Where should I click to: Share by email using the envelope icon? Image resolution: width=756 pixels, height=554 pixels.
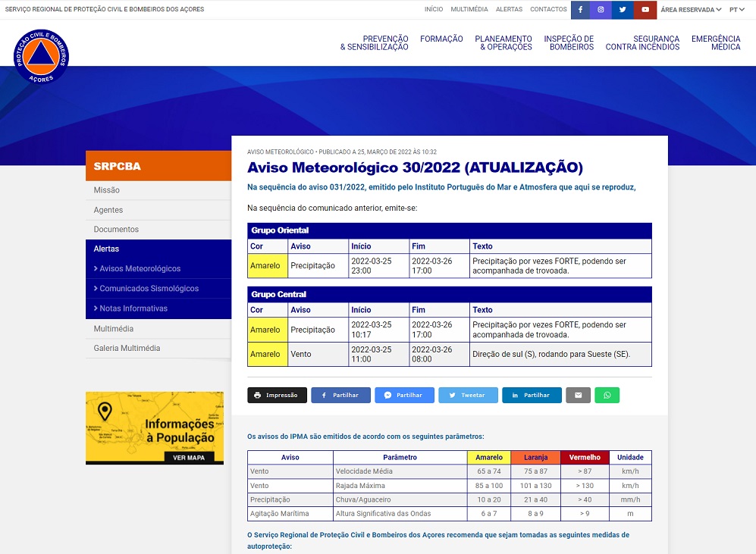pos(578,395)
